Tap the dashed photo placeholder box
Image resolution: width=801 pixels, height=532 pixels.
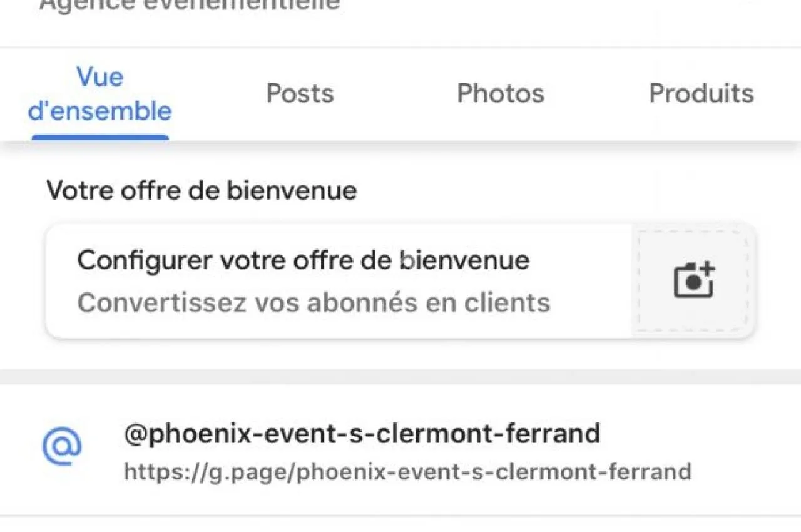coord(693,280)
